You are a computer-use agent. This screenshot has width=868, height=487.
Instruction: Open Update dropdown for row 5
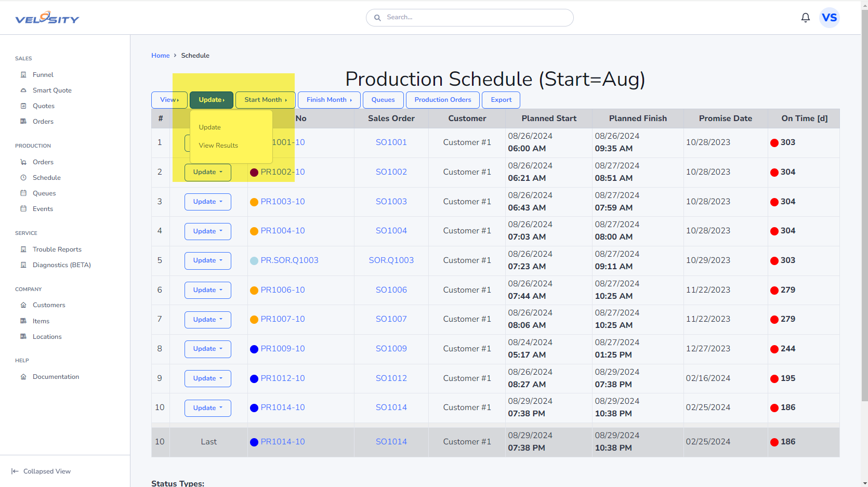(207, 260)
